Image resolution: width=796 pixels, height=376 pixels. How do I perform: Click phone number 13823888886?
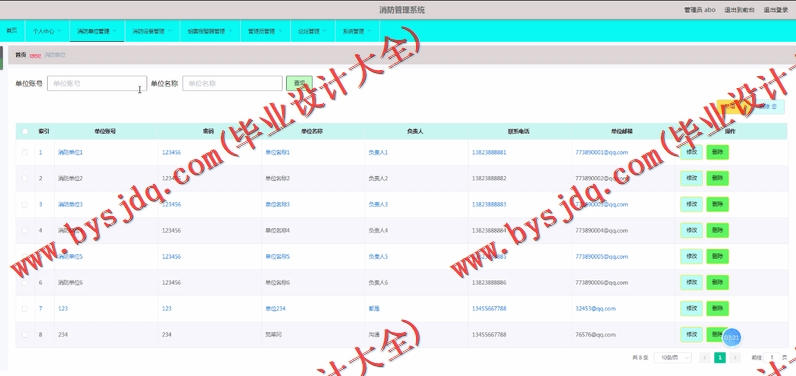tap(489, 282)
